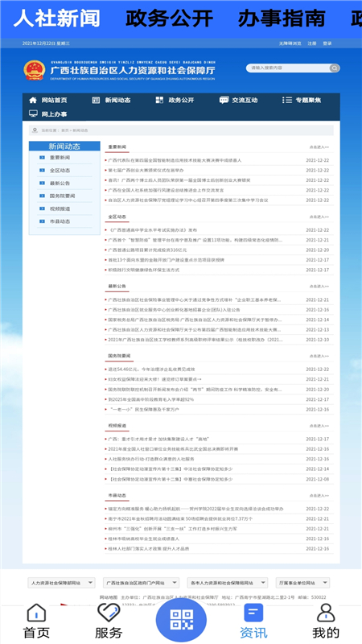The width and height of the screenshot is (362, 644).
Task: Click the arrow icon beside sidebar 最新公告
Action: [42, 183]
